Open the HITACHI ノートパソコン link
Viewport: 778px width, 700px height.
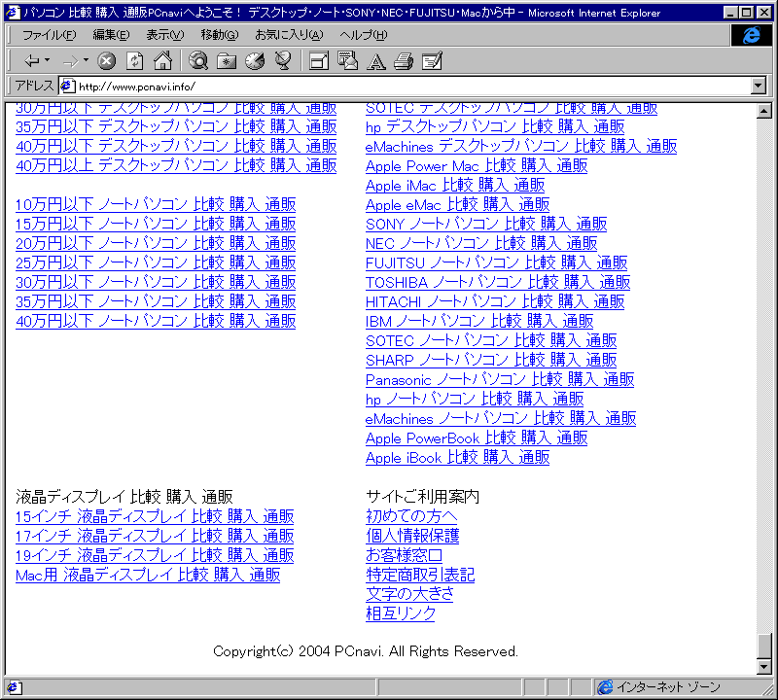click(495, 301)
